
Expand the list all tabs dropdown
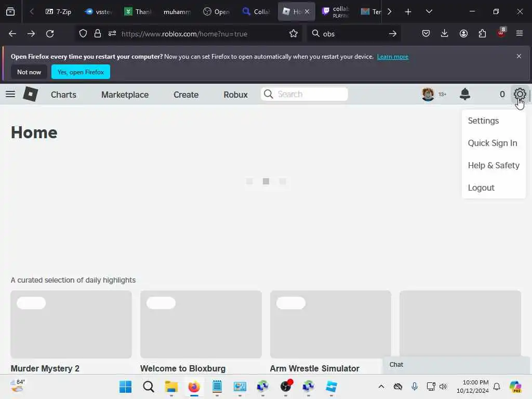429,12
